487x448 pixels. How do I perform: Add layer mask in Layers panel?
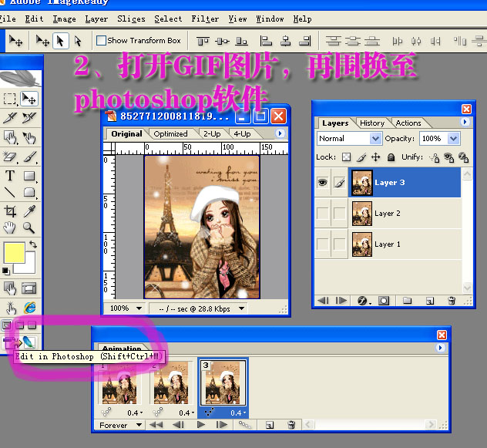point(384,301)
